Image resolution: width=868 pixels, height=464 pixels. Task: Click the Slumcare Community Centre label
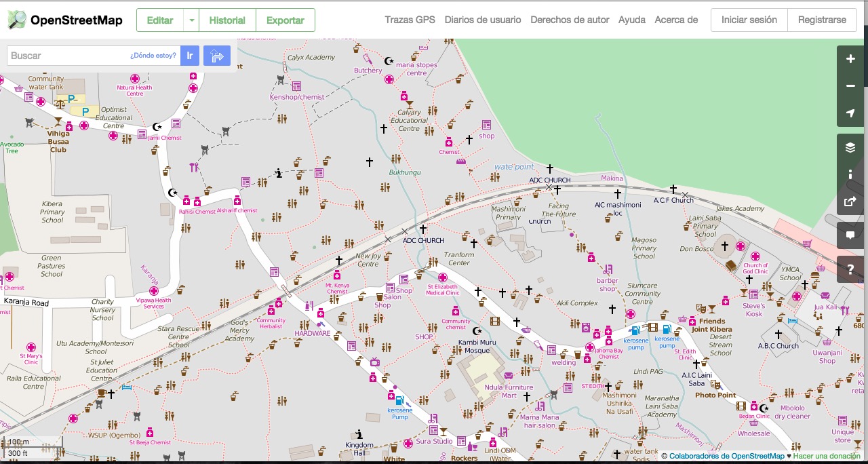pos(642,294)
